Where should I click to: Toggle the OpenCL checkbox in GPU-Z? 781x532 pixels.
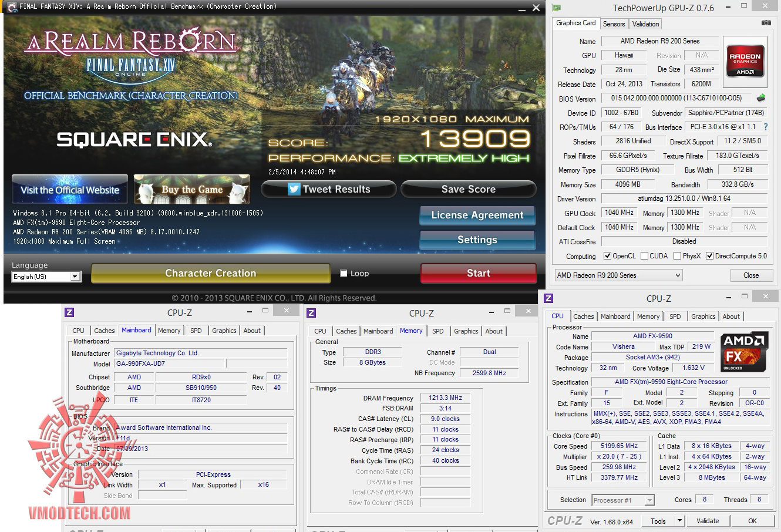click(608, 256)
